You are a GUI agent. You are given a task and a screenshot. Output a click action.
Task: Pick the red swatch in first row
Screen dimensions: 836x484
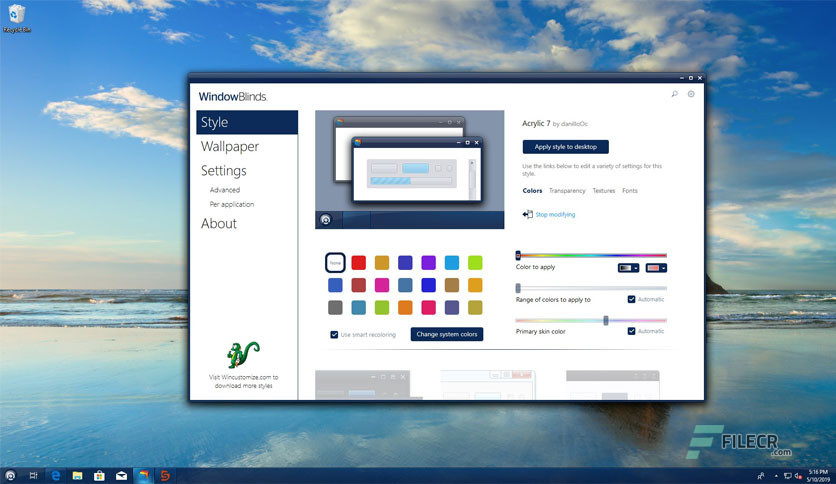pyautogui.click(x=358, y=263)
